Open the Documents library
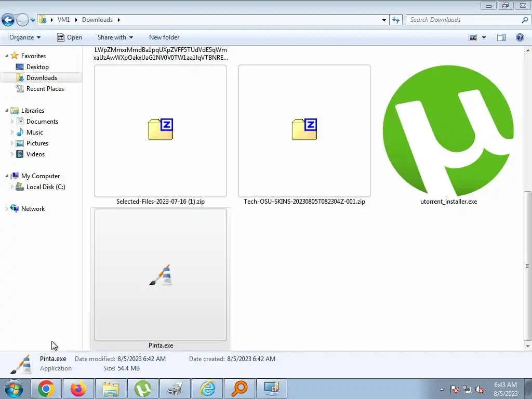Screen dimensions: 532x399 (x=42, y=122)
